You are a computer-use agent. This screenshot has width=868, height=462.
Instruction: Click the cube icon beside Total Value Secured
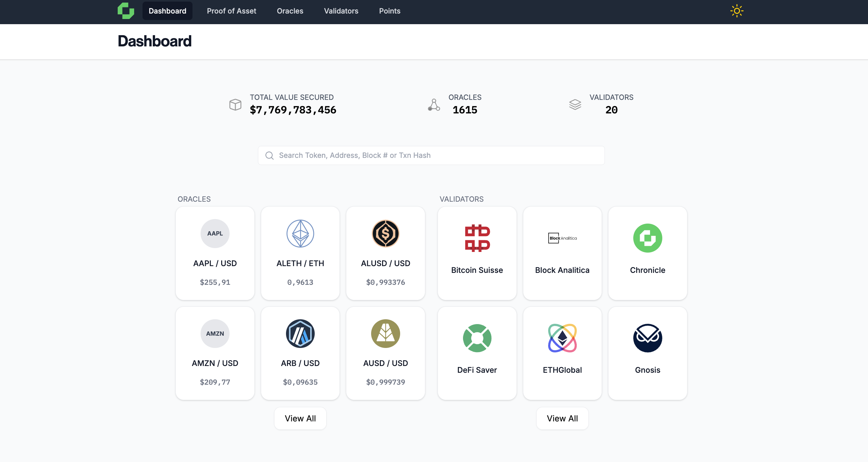(x=235, y=104)
